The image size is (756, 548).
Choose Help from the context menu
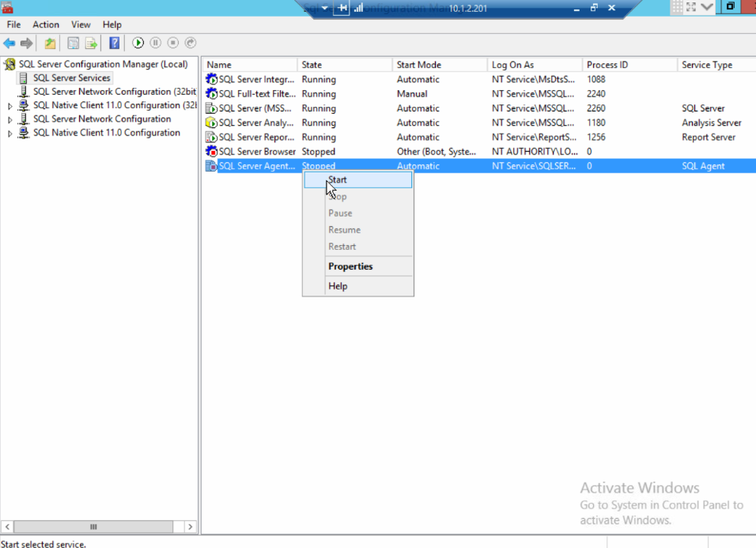pos(357,286)
